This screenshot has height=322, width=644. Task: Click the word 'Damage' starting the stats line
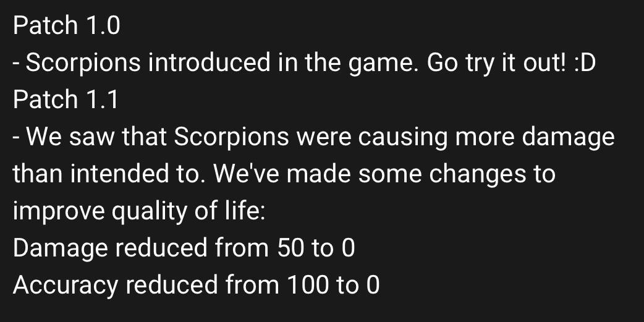pos(61,248)
